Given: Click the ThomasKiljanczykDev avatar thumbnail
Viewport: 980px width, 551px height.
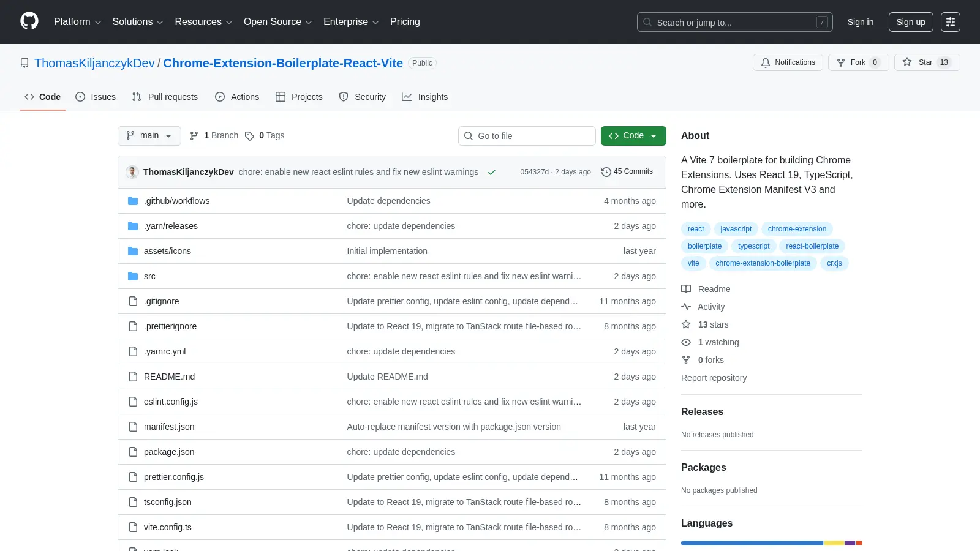Looking at the screenshot, I should pos(132,172).
